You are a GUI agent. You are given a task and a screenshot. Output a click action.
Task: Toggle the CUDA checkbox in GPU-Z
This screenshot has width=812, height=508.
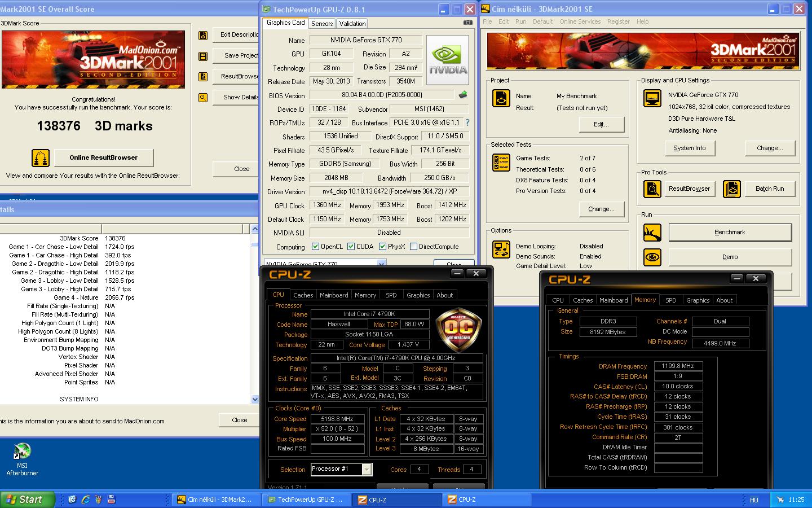(x=351, y=247)
